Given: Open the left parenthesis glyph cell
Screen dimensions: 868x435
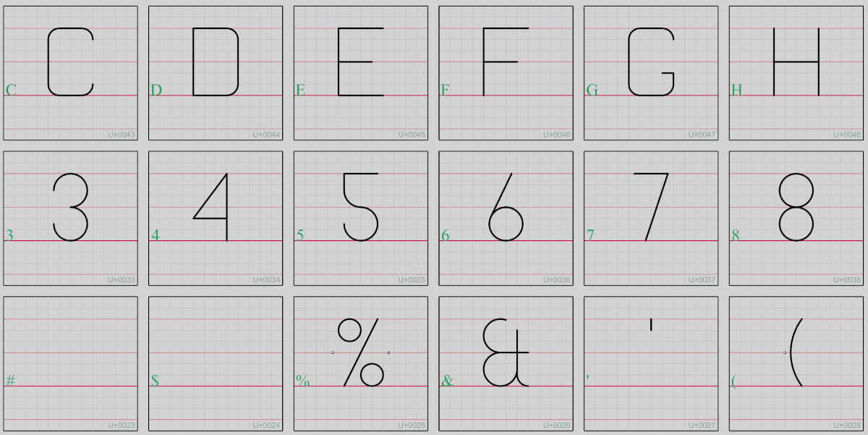Looking at the screenshot, I should (x=796, y=363).
